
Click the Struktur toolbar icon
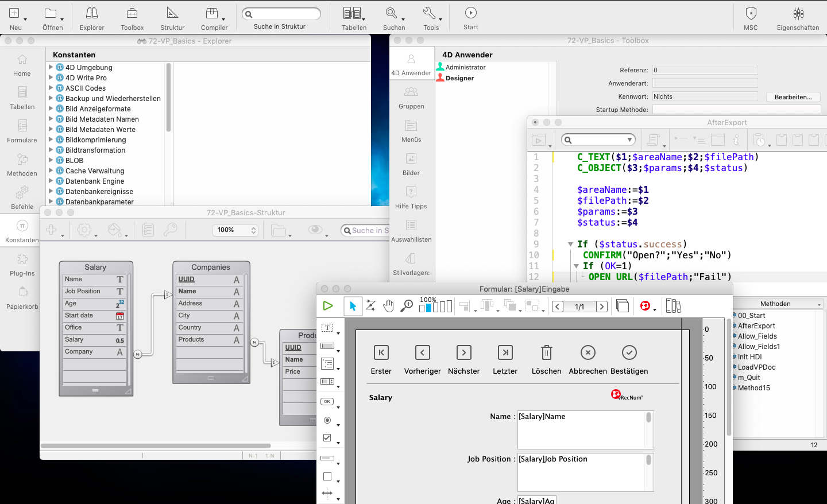172,13
